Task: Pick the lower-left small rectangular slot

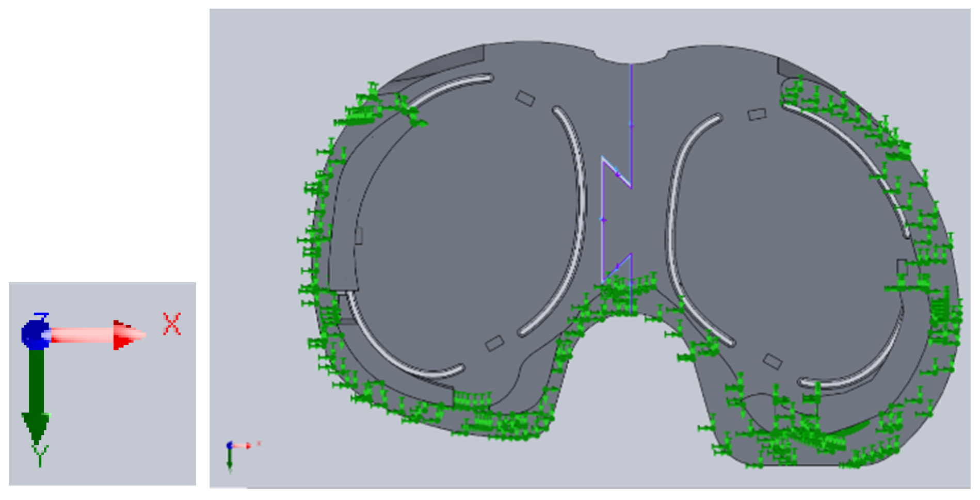Action: pyautogui.click(x=494, y=343)
